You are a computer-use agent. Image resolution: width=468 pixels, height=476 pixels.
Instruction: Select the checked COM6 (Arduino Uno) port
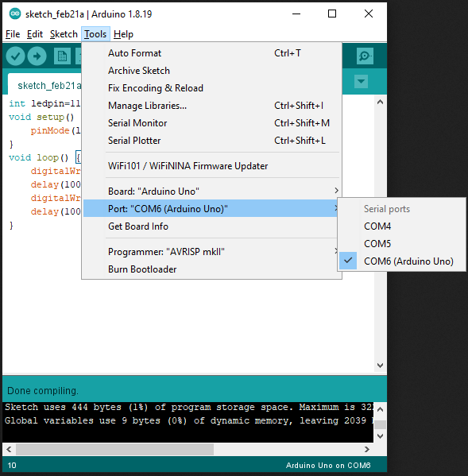(402, 261)
